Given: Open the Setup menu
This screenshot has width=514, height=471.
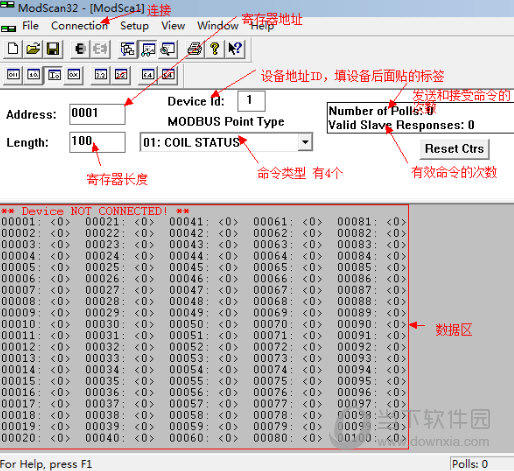Looking at the screenshot, I should tap(134, 26).
